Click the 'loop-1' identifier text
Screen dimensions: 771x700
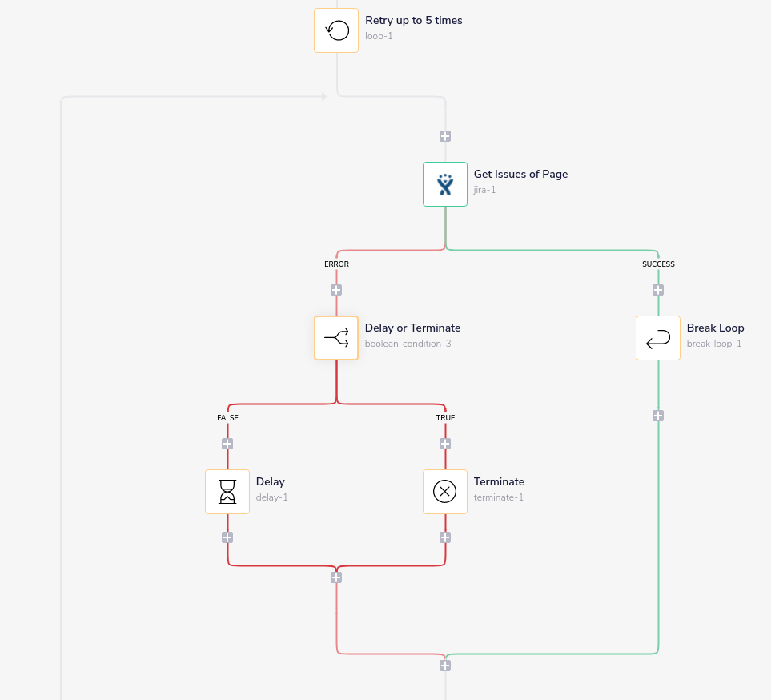tap(379, 36)
